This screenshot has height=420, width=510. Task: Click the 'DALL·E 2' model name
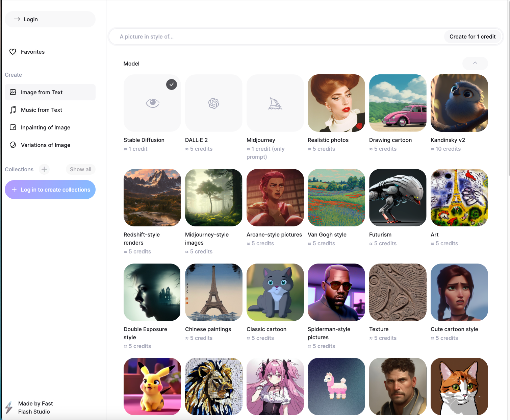coord(196,140)
